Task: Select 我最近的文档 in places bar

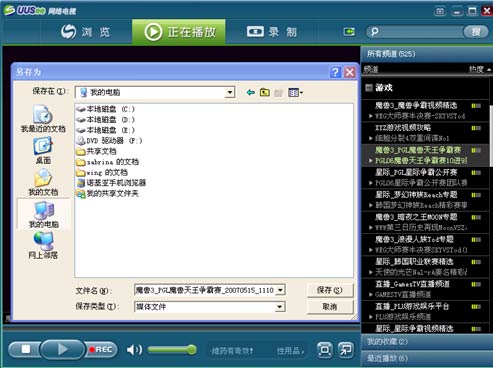Action: click(x=43, y=118)
